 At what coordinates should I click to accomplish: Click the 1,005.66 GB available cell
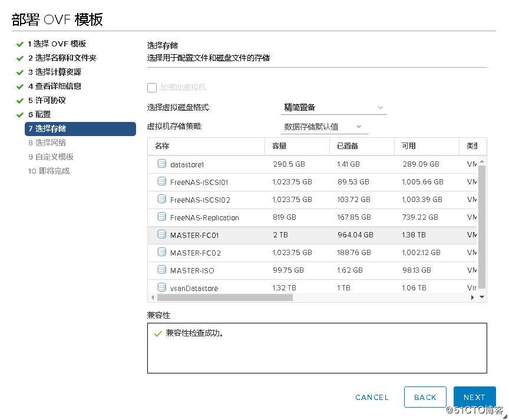[422, 182]
